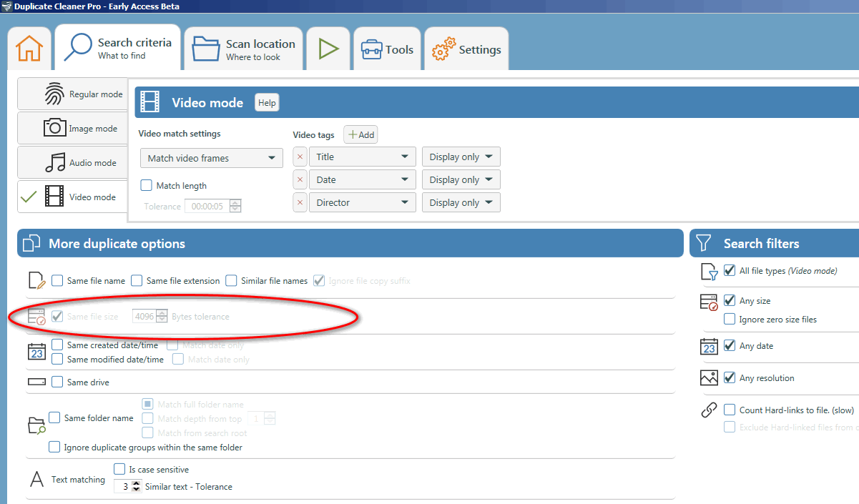Select Audio mode in the sidebar
Viewport: 859px width, 504px height.
pos(72,162)
